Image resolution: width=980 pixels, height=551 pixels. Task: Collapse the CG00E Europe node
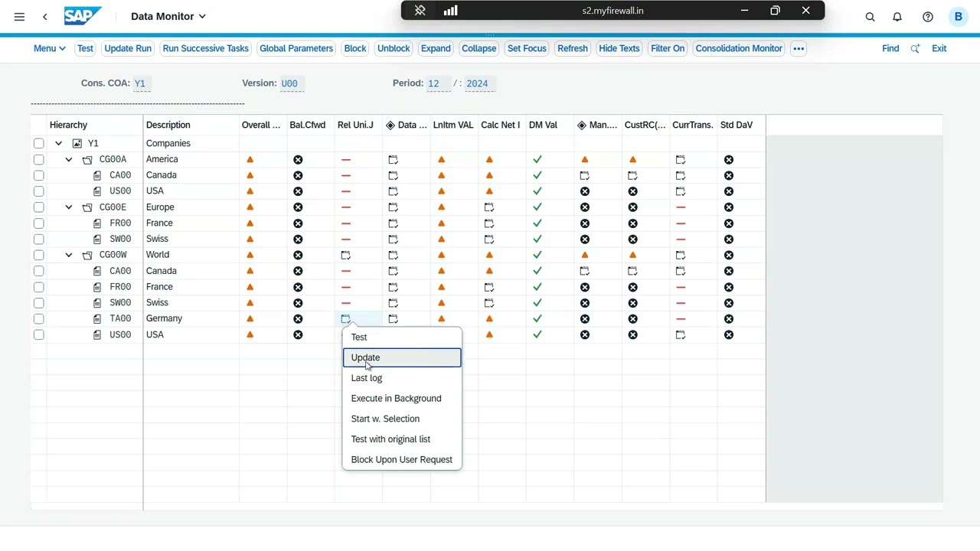pyautogui.click(x=69, y=207)
